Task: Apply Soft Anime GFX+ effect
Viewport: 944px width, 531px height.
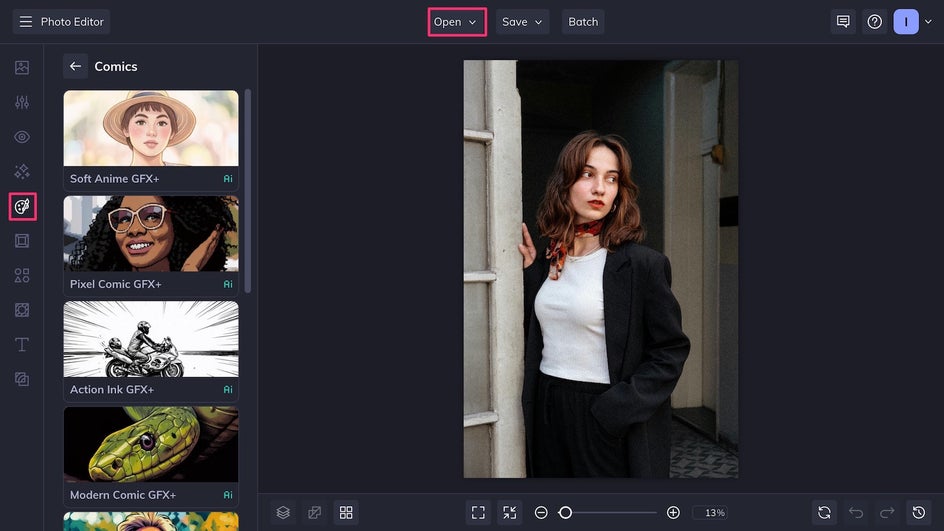Action: coord(151,140)
